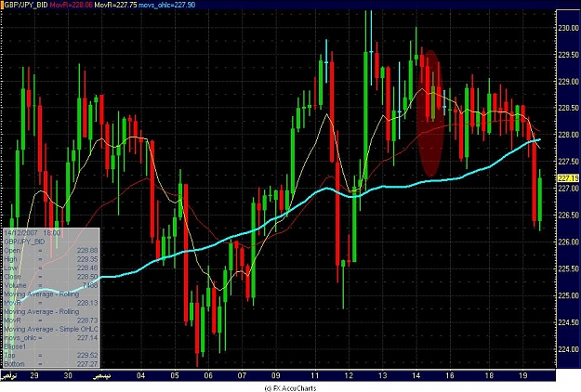Click the yellow MovR=227.75 header label
The height and width of the screenshot is (392, 581).
point(115,5)
